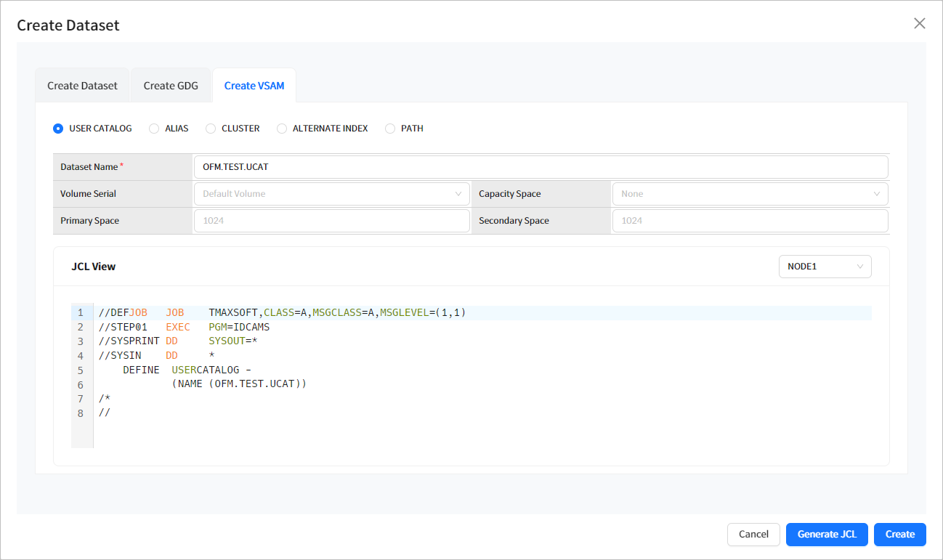Viewport: 943px width, 560px height.
Task: Open the NODE1 selector in JCL View
Action: pos(825,267)
